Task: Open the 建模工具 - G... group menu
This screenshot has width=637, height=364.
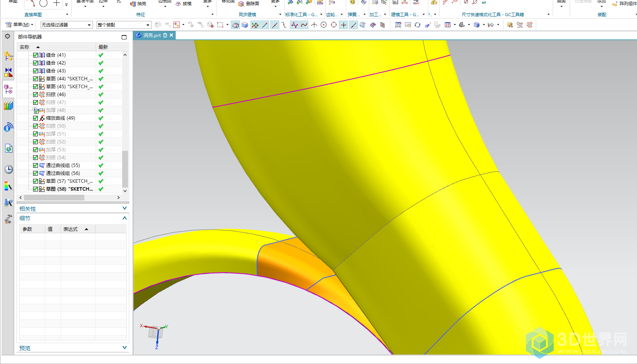Action: (x=408, y=15)
